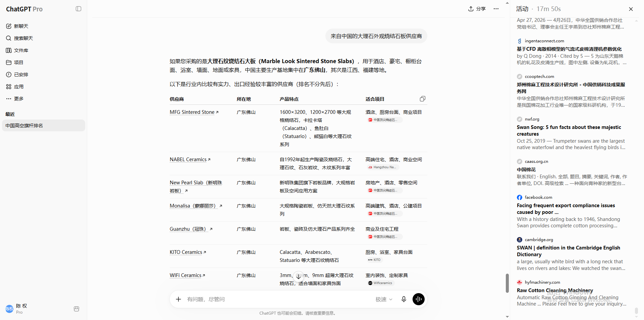Click the user prompt bubble 来自中国的大理石外观烧结石板供应商
644x320 pixels.
(x=376, y=36)
